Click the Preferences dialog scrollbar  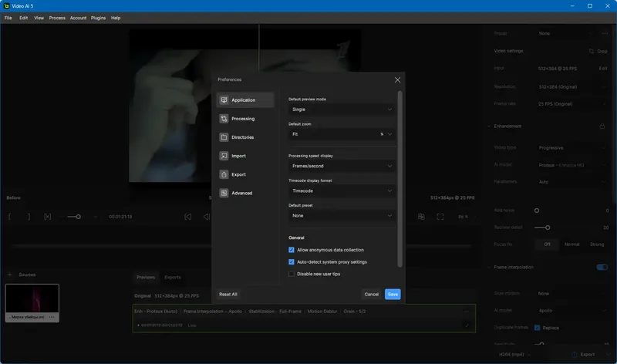(x=400, y=179)
